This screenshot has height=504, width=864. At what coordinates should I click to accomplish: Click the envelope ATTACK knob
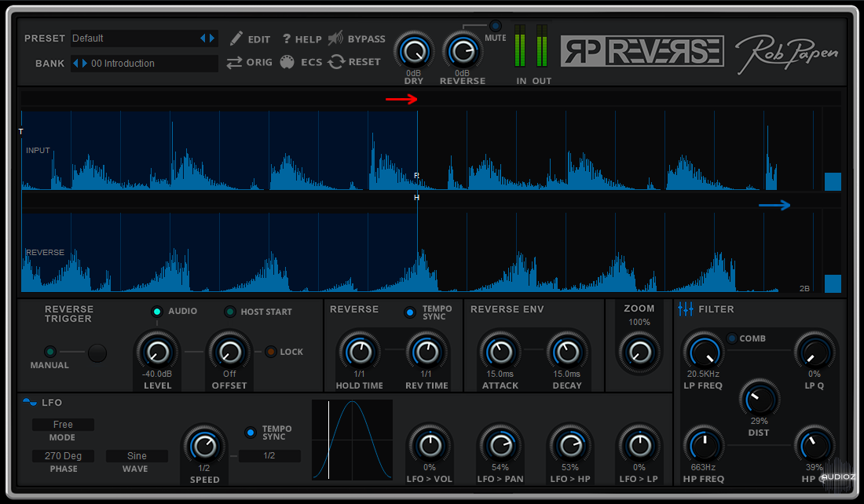coord(500,352)
